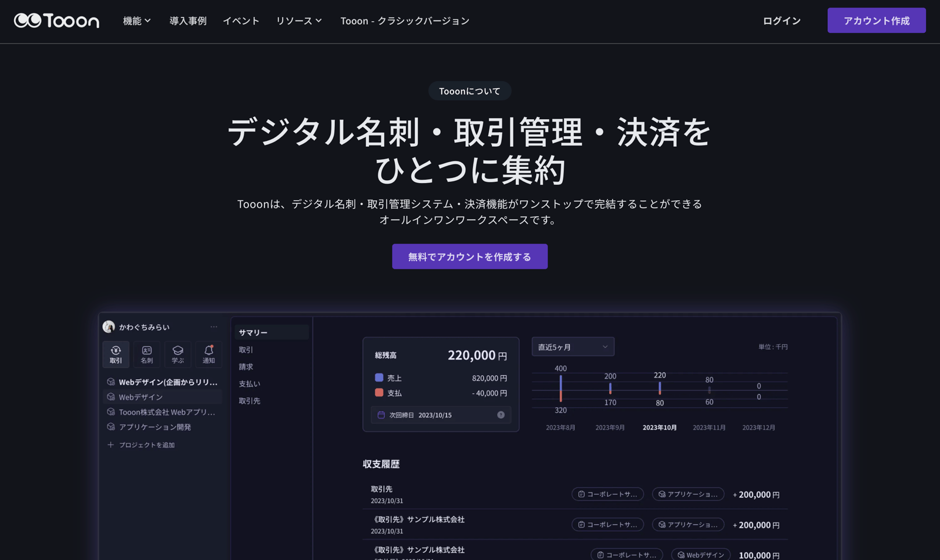Select the 取引先 side menu item
940x560 pixels.
click(250, 401)
